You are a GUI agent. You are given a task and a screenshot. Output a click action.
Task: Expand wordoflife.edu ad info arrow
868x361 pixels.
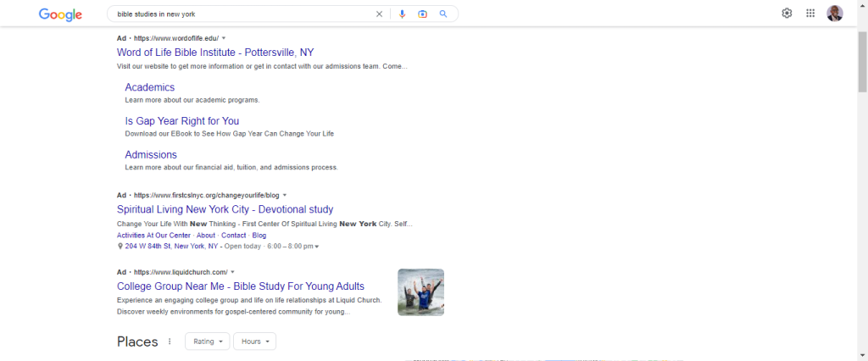coord(224,38)
